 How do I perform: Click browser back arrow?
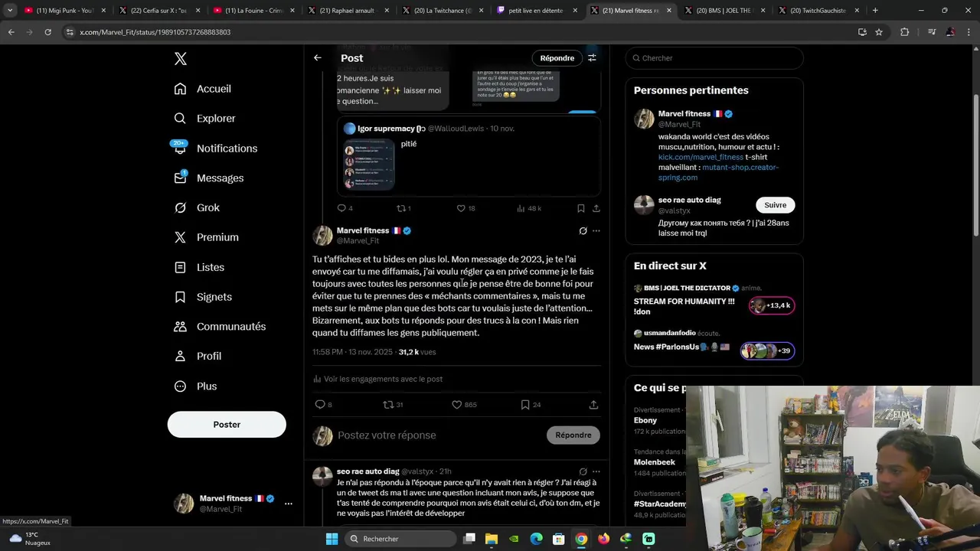pyautogui.click(x=11, y=32)
